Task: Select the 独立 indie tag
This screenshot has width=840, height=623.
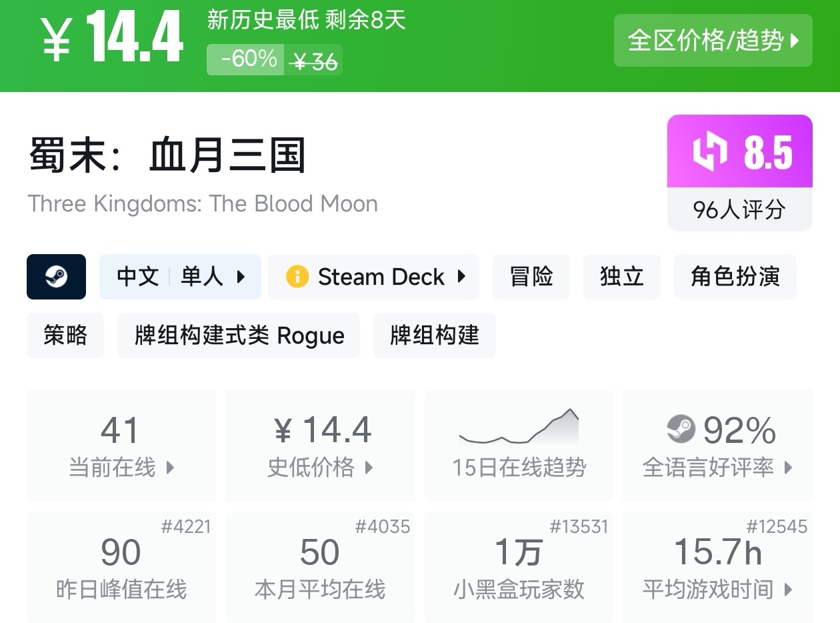Action: 621,277
